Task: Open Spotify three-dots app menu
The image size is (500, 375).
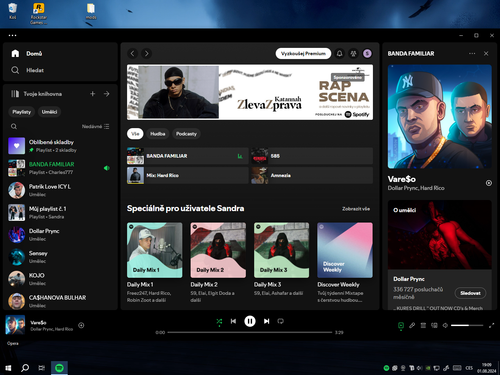Action: pos(13,35)
